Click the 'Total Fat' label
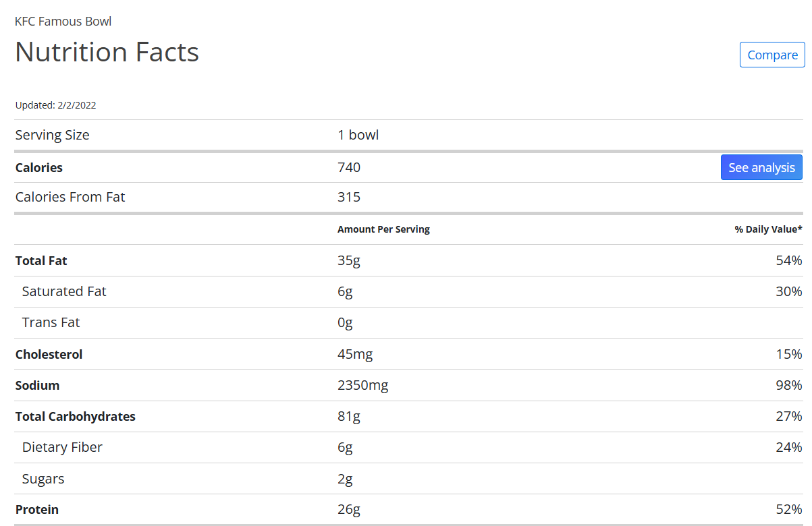This screenshot has width=812, height=526. pyautogui.click(x=41, y=260)
